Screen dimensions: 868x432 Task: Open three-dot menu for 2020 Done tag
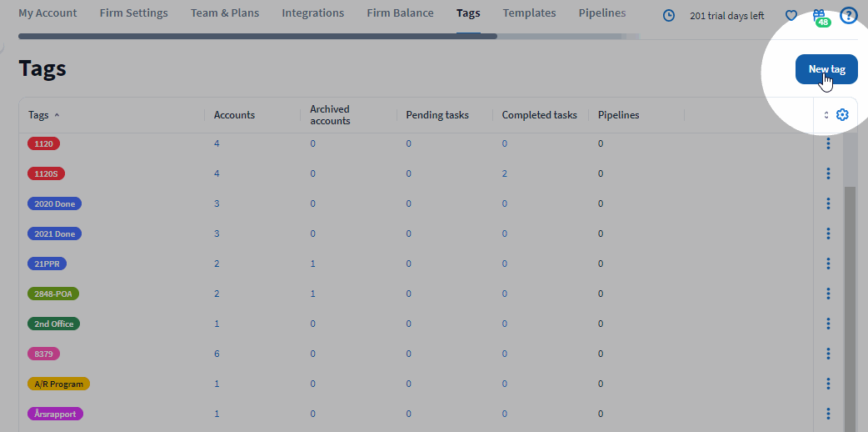[828, 203]
